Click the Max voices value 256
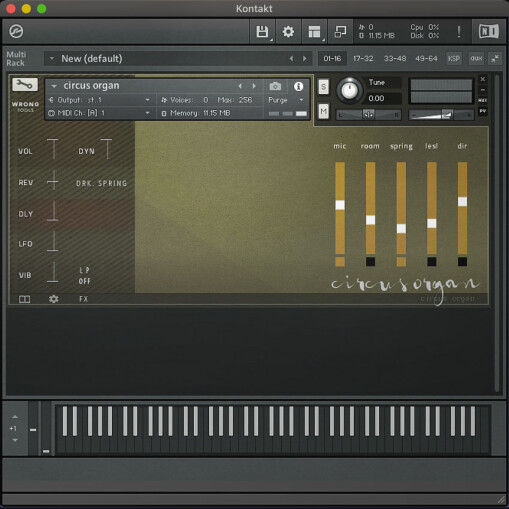Screen dimensions: 509x509 tap(245, 100)
